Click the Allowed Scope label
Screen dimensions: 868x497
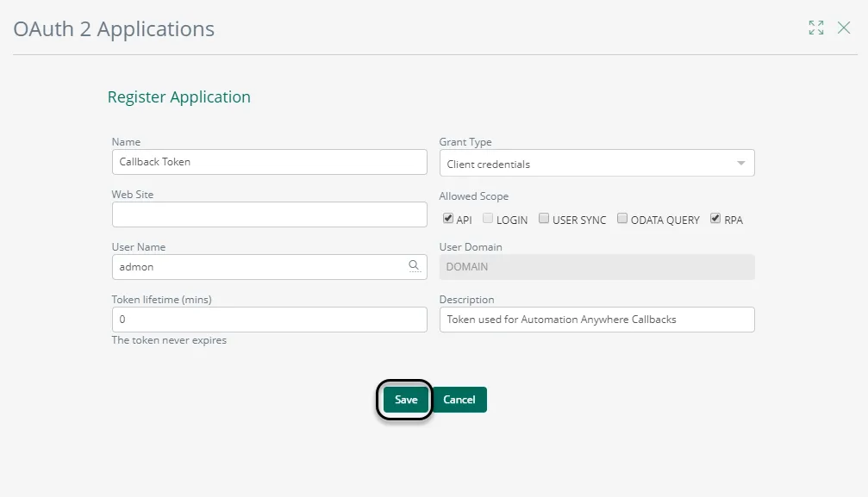tap(474, 196)
